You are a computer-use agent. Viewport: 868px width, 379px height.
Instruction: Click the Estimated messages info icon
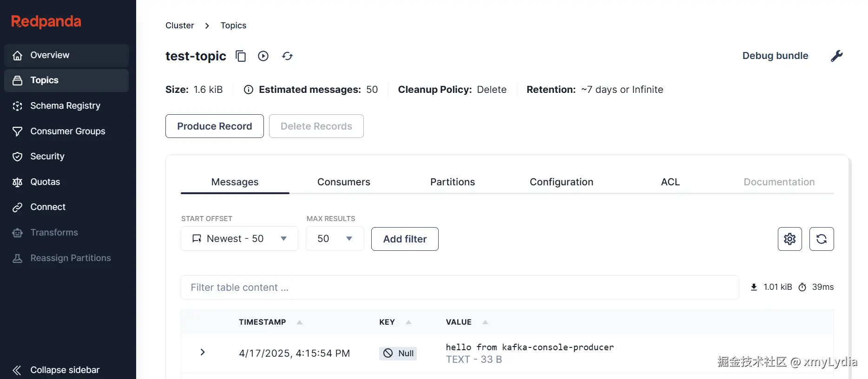coord(249,90)
